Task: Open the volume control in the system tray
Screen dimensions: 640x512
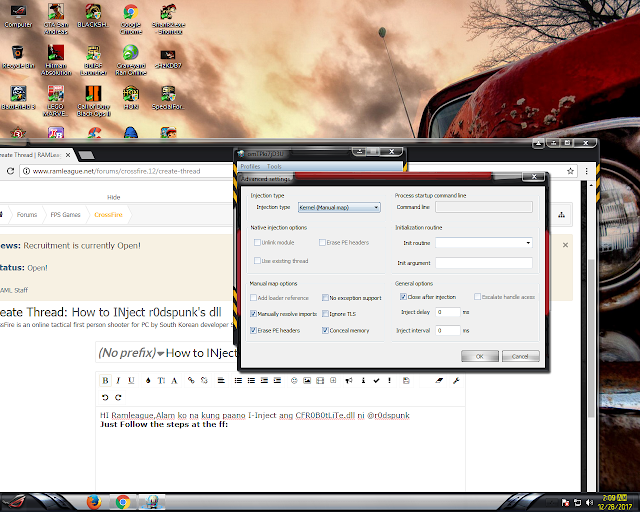Action: (x=589, y=502)
